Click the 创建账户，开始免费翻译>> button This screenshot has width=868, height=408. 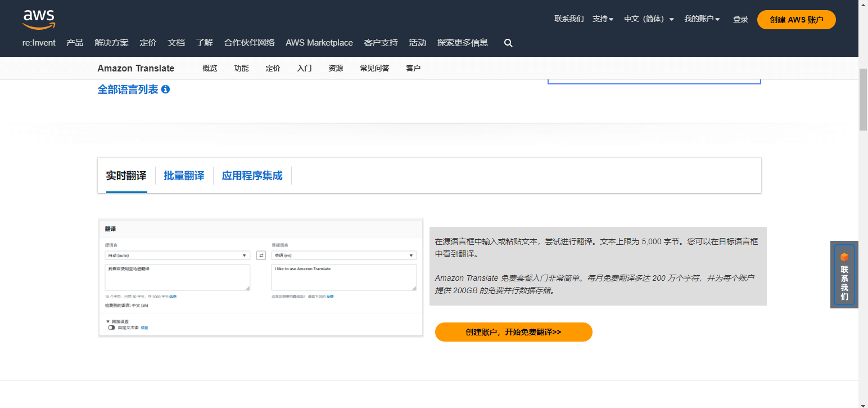coord(513,332)
